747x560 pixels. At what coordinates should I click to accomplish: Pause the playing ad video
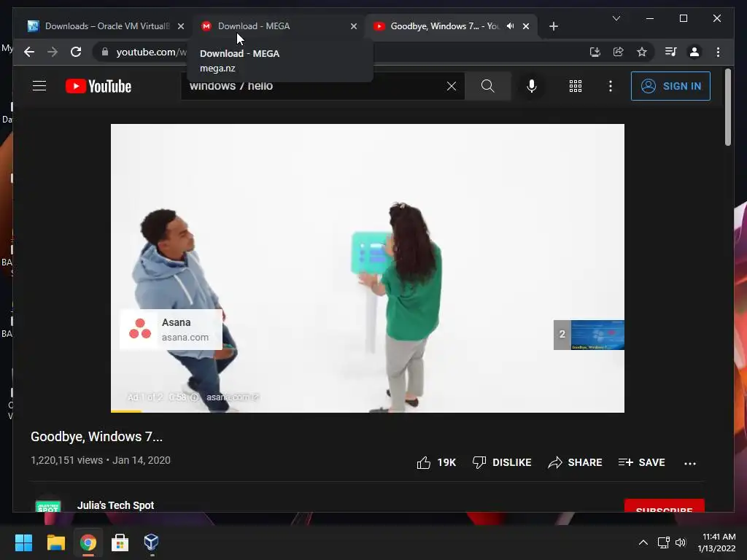[368, 268]
